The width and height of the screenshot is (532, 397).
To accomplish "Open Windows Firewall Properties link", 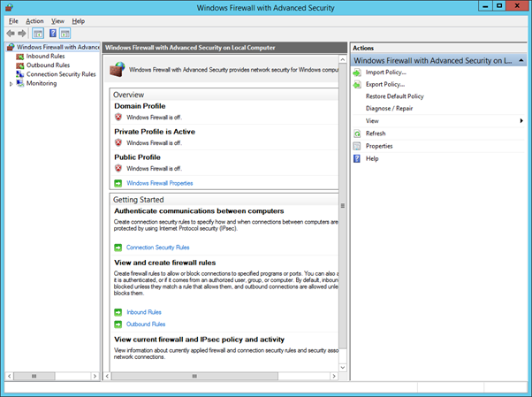I will pyautogui.click(x=159, y=183).
